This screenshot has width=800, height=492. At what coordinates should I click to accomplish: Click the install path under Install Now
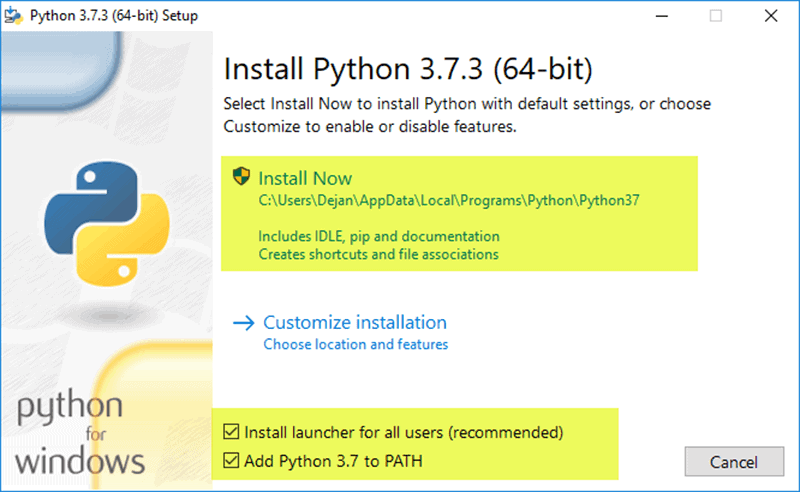click(448, 200)
